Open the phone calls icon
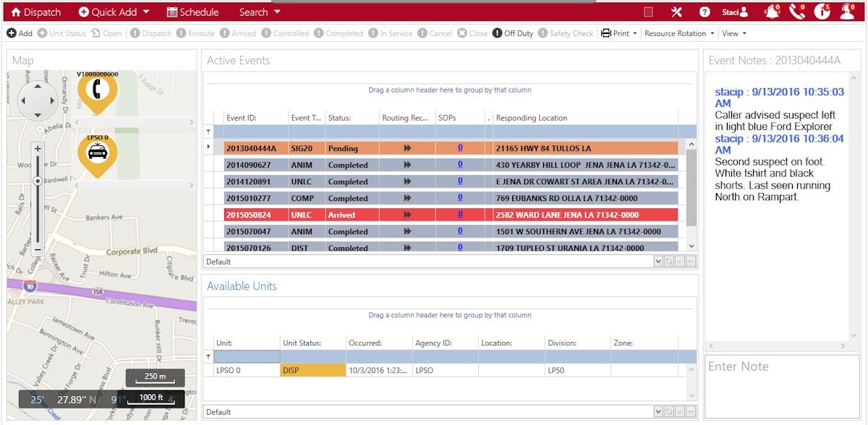 click(796, 10)
